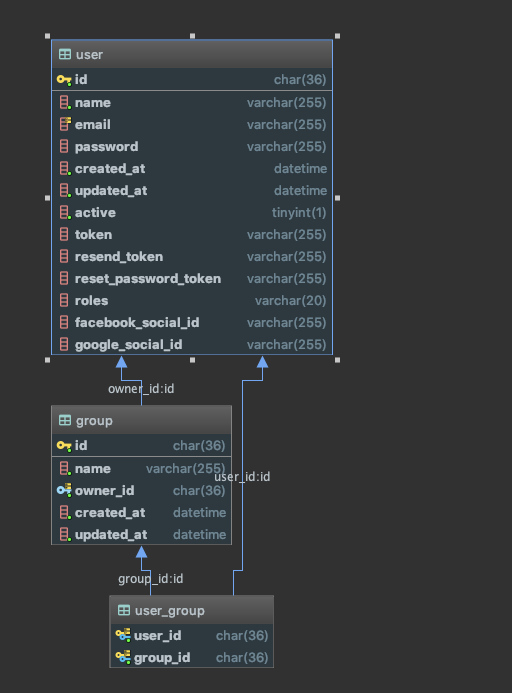Click the column icon beside user created_at
The image size is (512, 693).
(x=65, y=168)
